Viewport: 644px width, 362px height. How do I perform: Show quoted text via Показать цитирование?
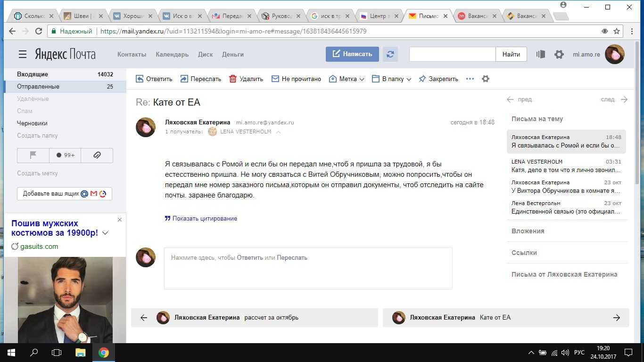pyautogui.click(x=201, y=219)
